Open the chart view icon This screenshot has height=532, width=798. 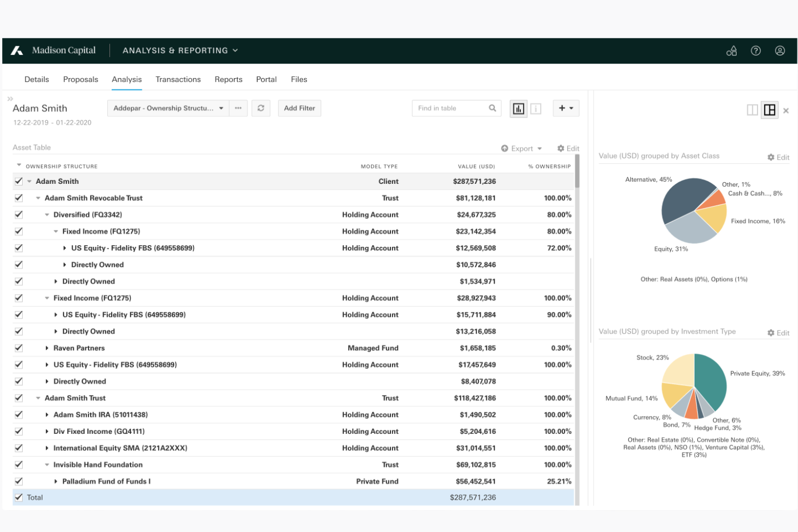(x=518, y=108)
